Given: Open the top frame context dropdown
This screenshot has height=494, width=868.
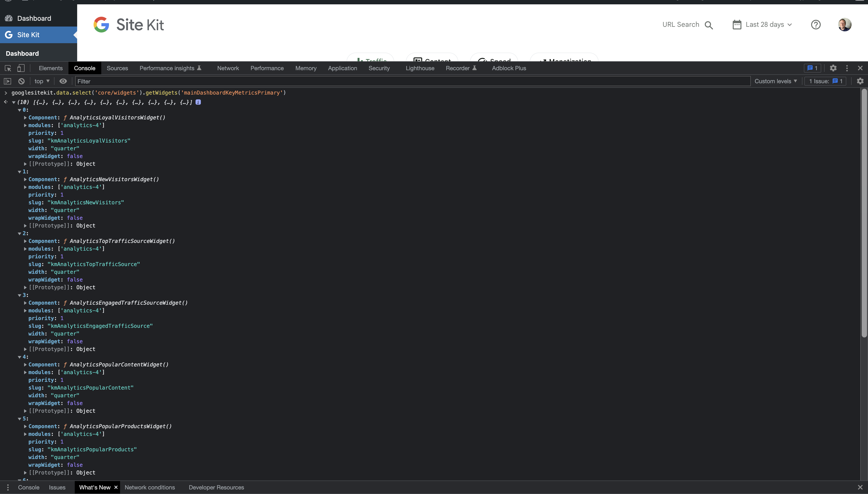Looking at the screenshot, I should pos(41,81).
